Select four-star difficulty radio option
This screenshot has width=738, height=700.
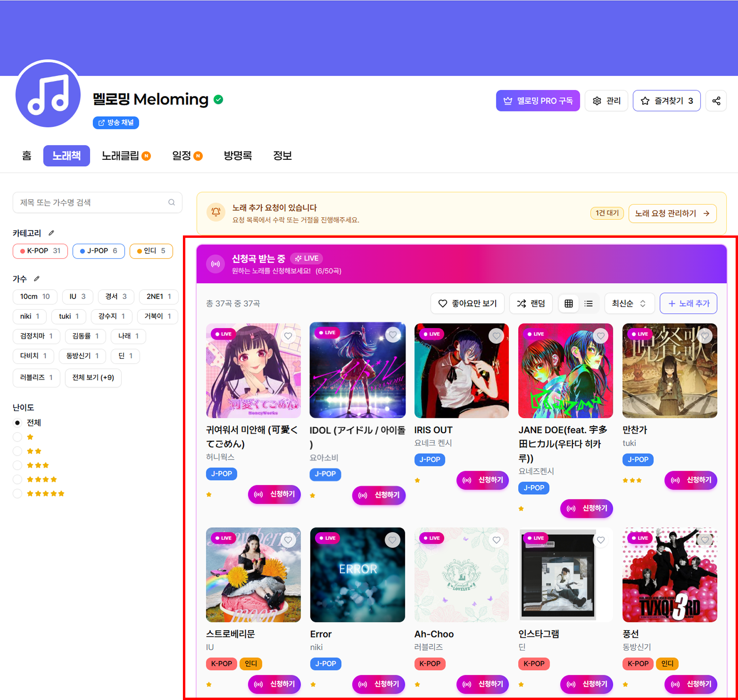click(x=17, y=480)
